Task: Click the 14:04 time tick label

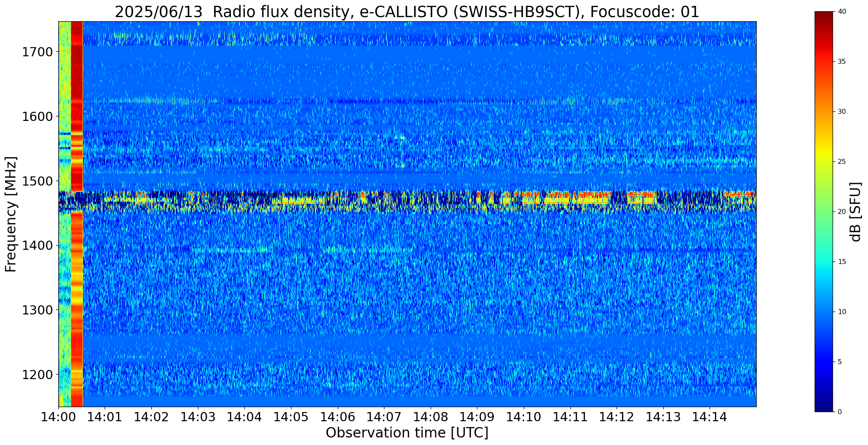Action: pos(245,417)
